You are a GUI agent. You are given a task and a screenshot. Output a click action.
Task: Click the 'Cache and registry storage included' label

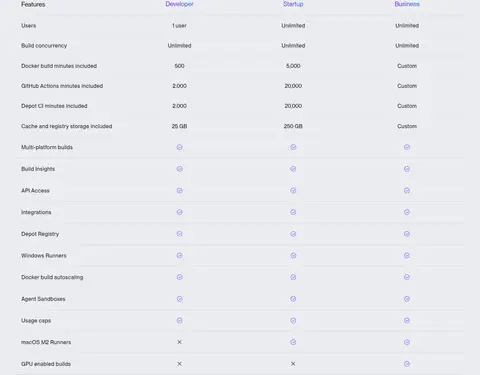pos(67,126)
